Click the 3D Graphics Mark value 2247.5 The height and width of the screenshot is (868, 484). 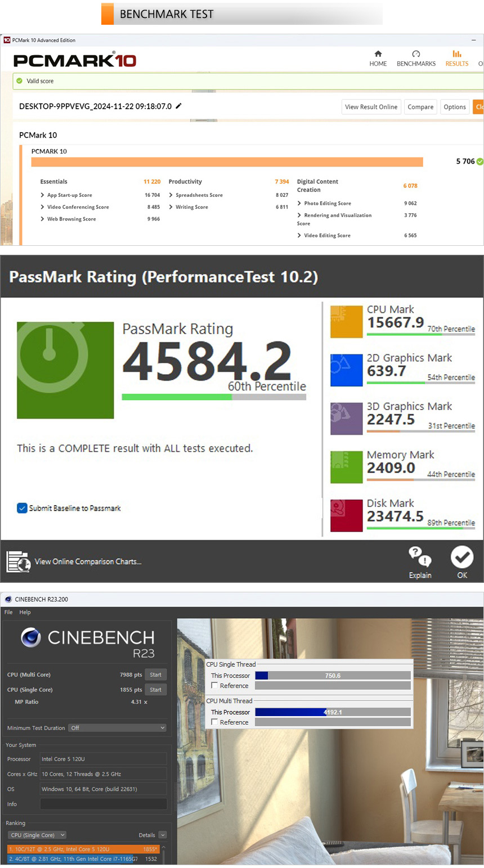pos(391,420)
